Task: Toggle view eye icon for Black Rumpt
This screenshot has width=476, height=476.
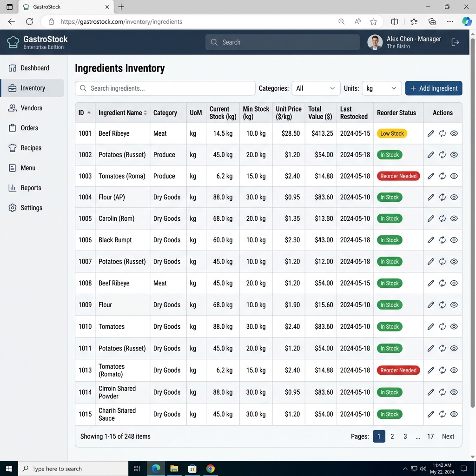Action: point(454,240)
